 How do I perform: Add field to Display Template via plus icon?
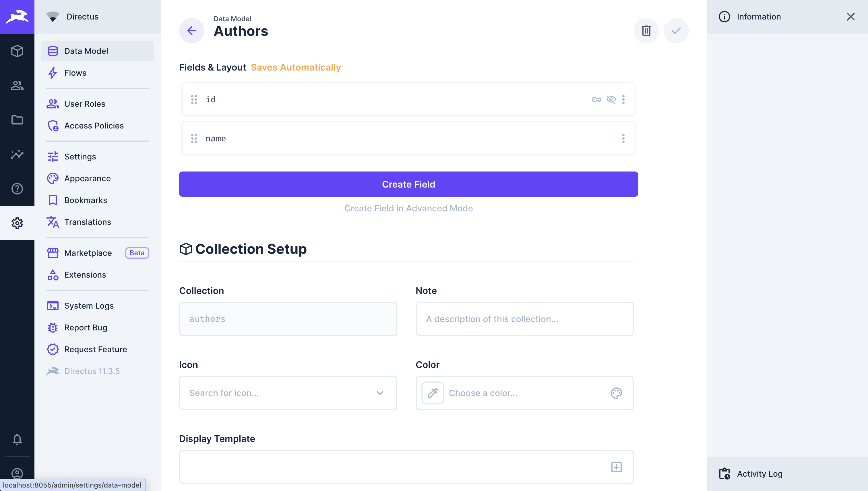click(616, 467)
